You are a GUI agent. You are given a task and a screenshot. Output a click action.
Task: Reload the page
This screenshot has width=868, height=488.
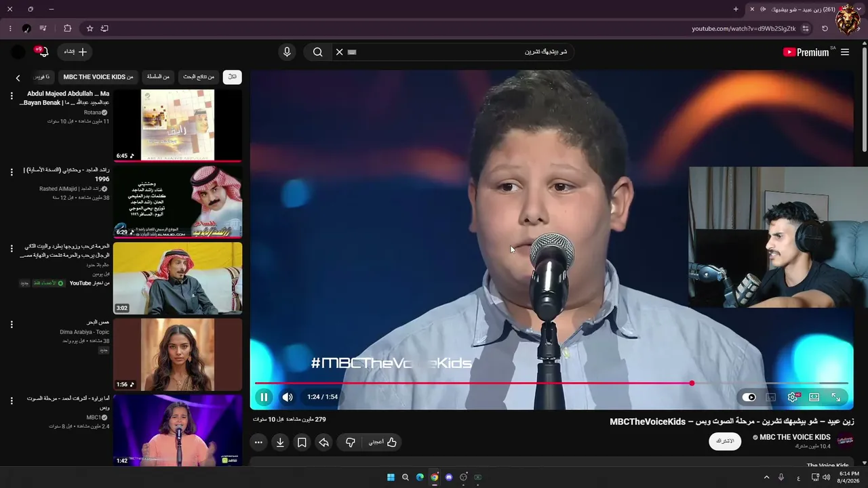click(825, 28)
